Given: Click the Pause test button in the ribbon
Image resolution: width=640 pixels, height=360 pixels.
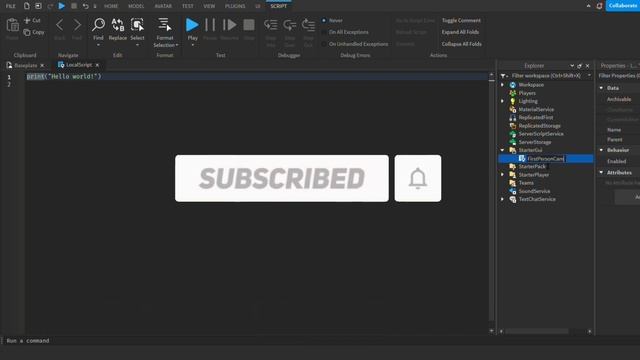Looking at the screenshot, I should [210, 25].
